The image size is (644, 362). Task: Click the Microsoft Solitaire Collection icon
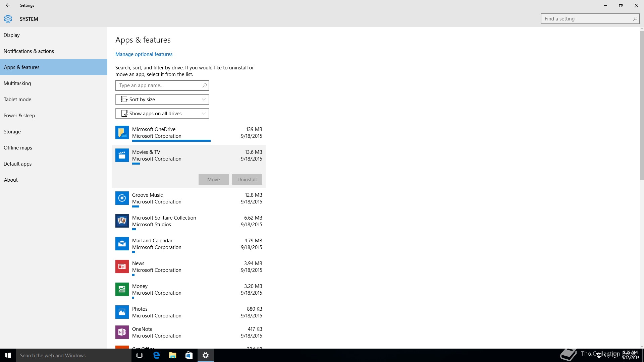[x=122, y=221]
